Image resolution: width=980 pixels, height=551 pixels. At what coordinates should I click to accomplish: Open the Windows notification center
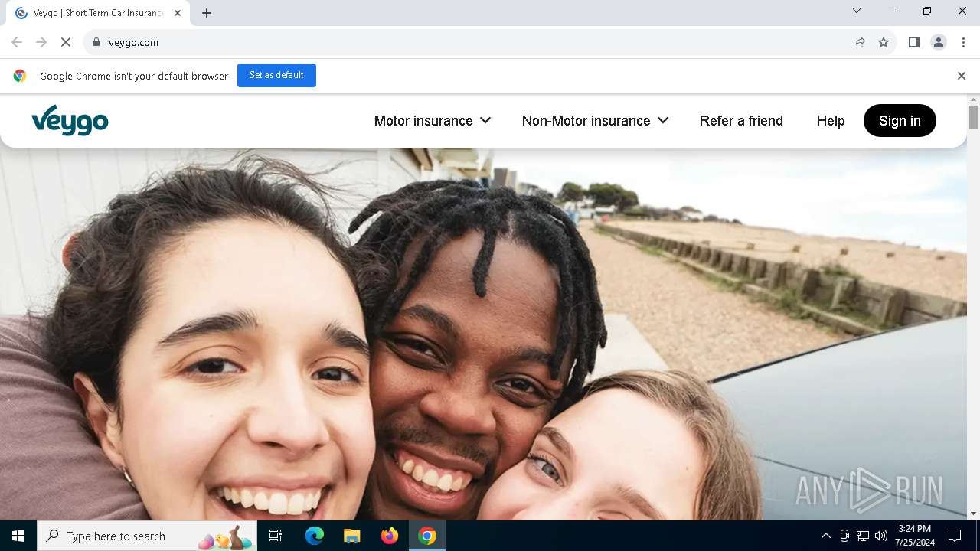pos(955,536)
